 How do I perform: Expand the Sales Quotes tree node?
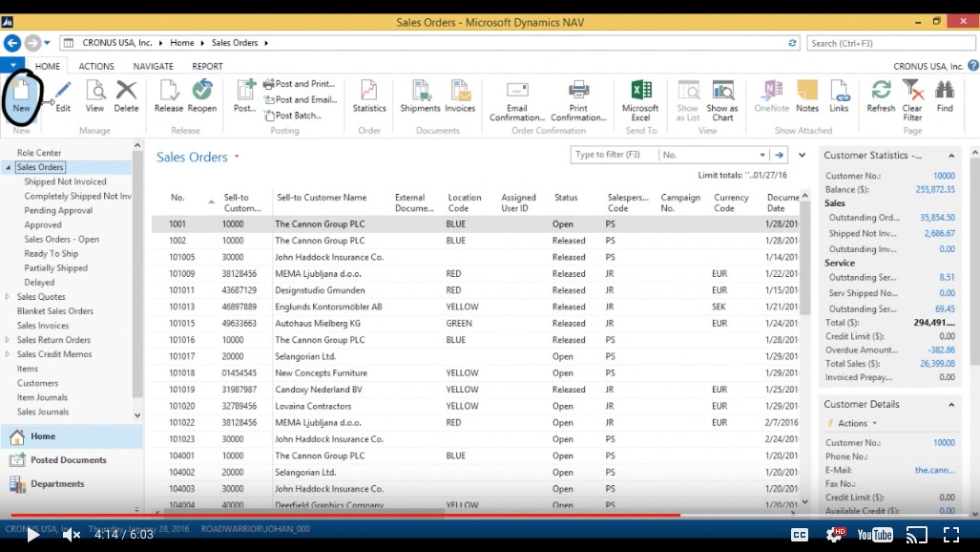pos(8,296)
